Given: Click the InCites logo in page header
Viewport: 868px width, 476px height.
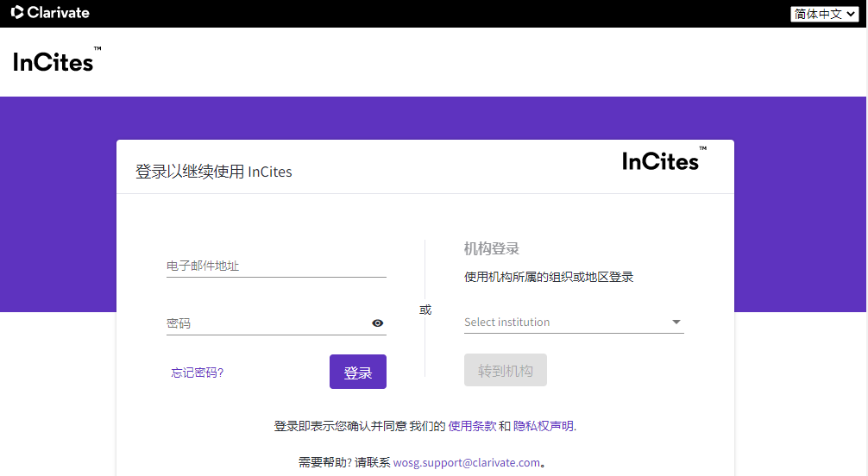Looking at the screenshot, I should click(x=54, y=61).
